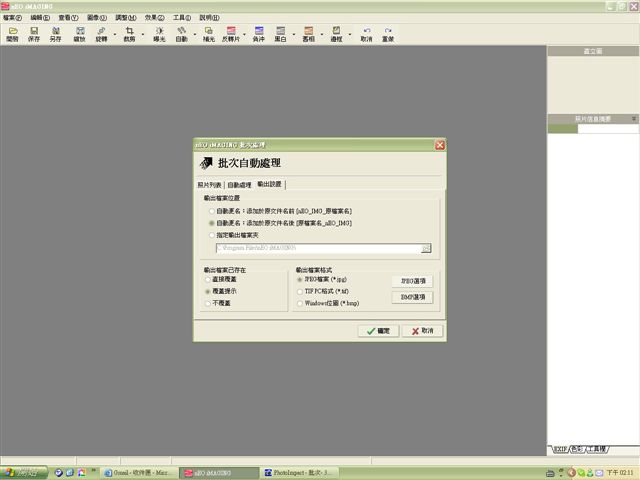Open dropdown arrow next to Rotate (旋轉)
Image resolution: width=640 pixels, height=480 pixels.
point(115,34)
